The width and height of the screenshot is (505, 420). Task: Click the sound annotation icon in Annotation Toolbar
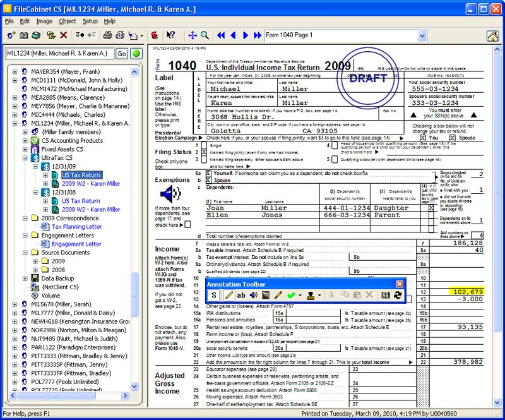pos(254,295)
